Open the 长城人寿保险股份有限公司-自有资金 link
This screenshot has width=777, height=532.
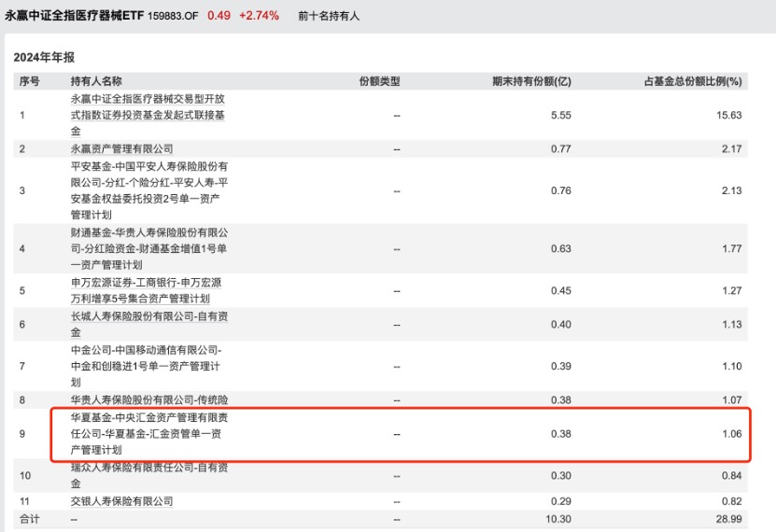tap(149, 325)
